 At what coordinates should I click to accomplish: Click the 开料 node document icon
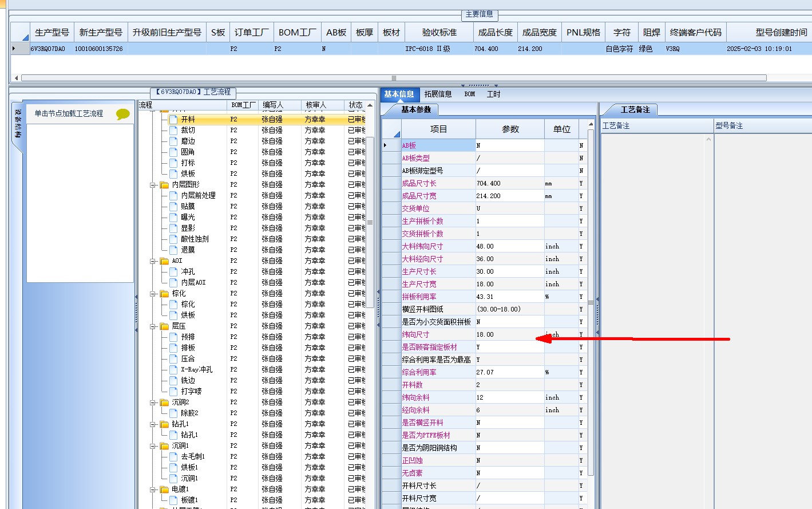[x=174, y=119]
